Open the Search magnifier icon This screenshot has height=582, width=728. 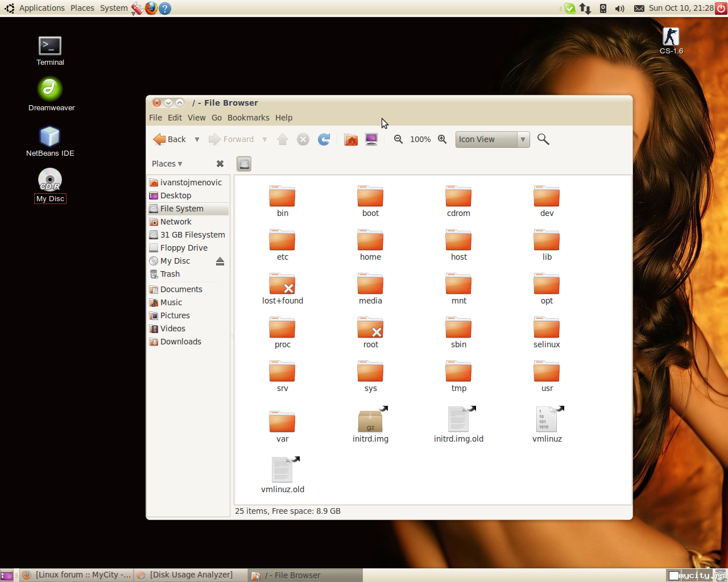coord(543,139)
